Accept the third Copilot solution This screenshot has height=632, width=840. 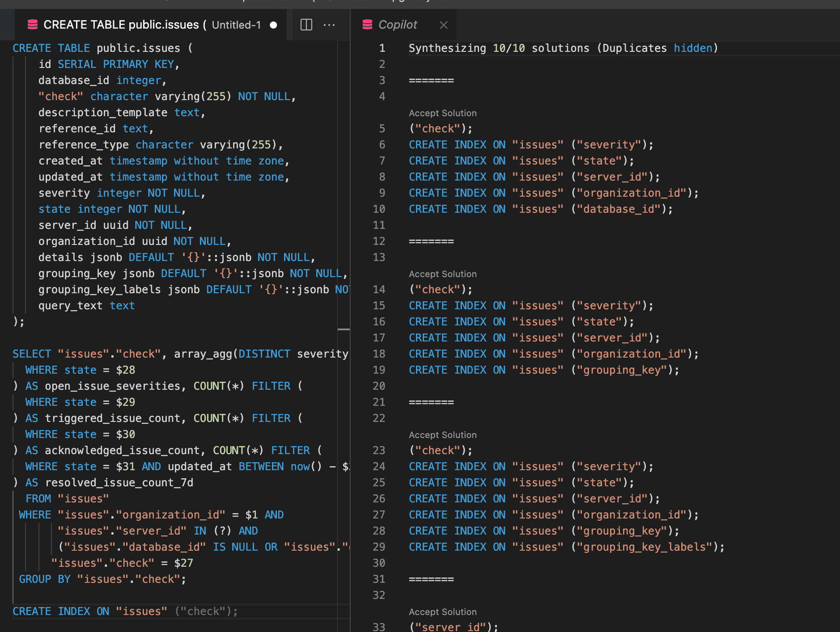coord(442,434)
